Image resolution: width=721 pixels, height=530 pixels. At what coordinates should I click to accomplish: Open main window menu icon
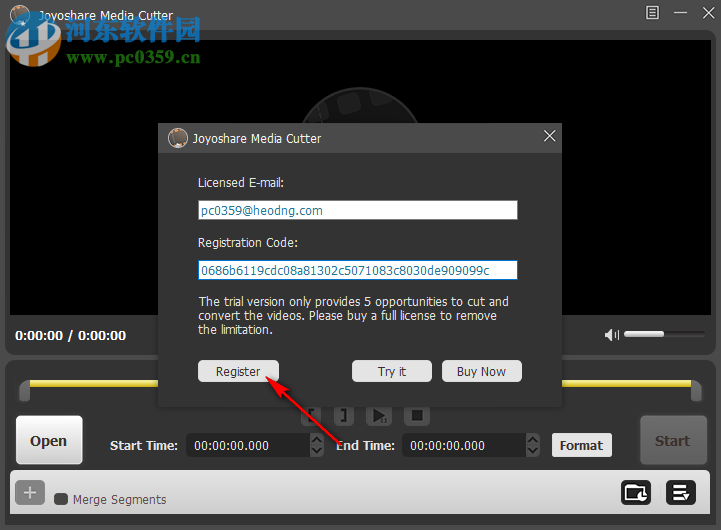coord(652,12)
